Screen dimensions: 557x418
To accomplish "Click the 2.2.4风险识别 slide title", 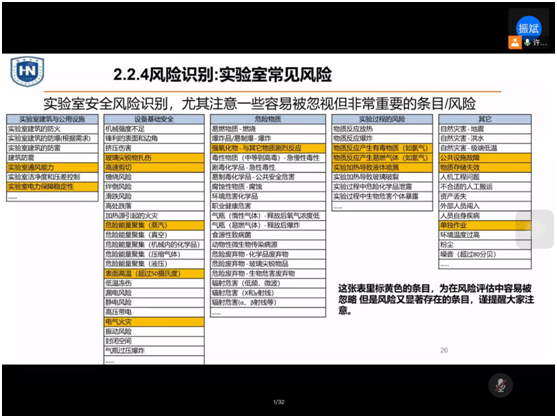I will (222, 75).
